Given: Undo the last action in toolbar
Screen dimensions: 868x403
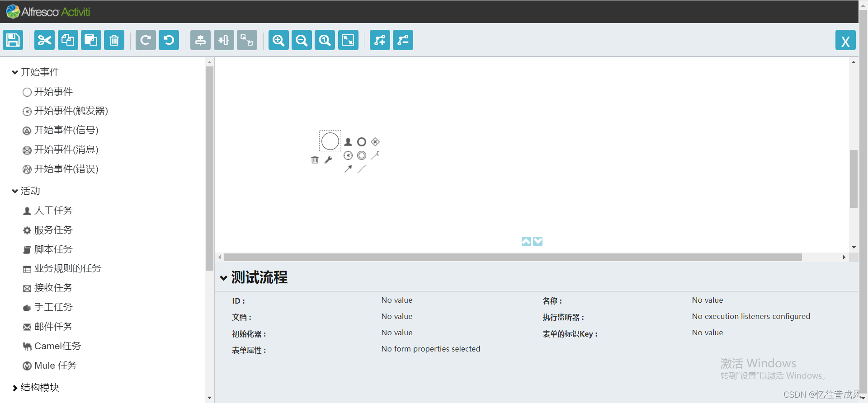Looking at the screenshot, I should tap(169, 40).
